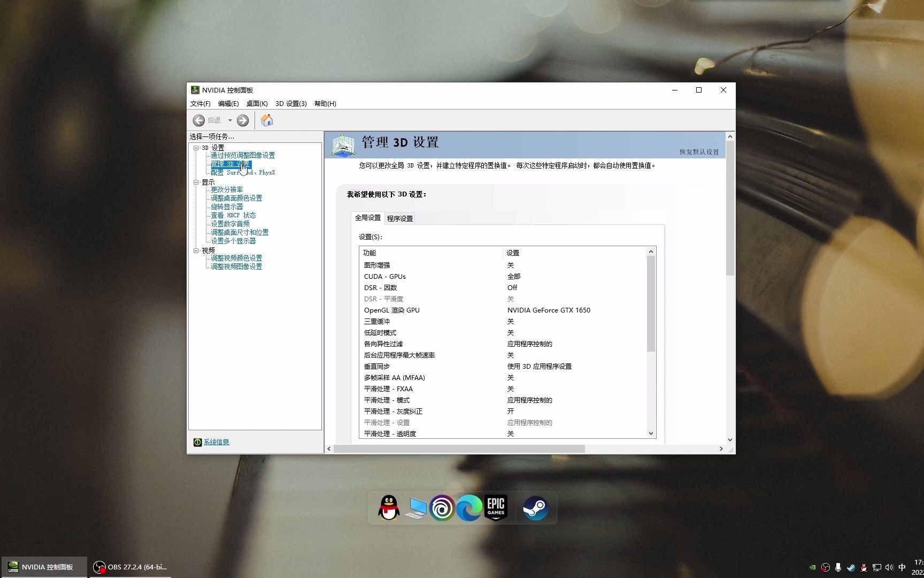This screenshot has height=578, width=924.
Task: Select the 垂直同步 setting row
Action: click(x=503, y=367)
